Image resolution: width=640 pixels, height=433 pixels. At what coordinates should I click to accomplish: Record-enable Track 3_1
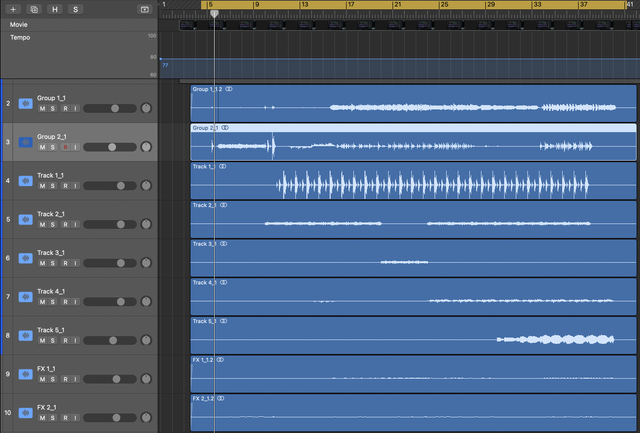[x=65, y=263]
